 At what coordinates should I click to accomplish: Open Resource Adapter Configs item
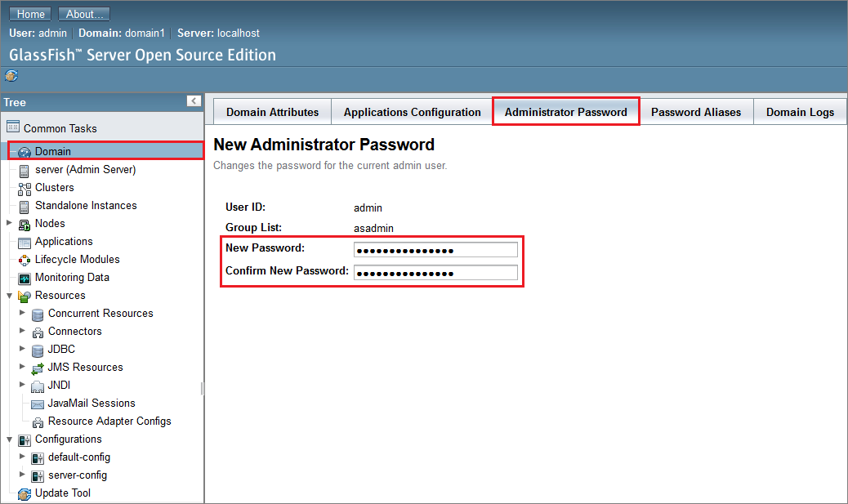[109, 421]
